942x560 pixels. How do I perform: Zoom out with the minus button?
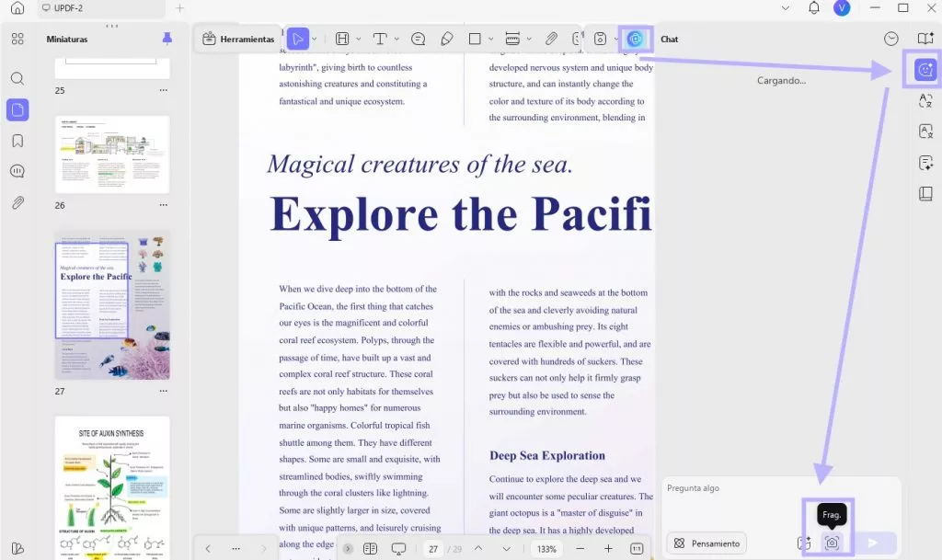tap(580, 549)
